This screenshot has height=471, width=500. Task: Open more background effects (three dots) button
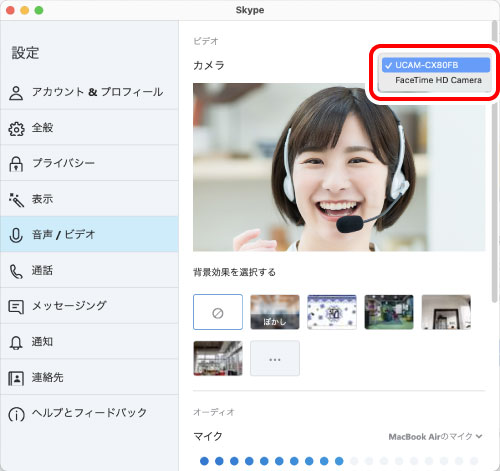(x=275, y=358)
